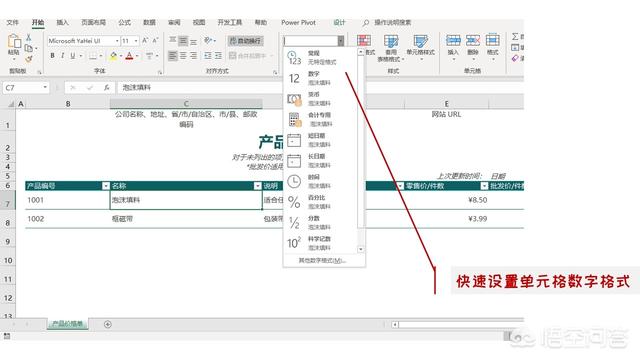Click the Format as Table icon
Image resolution: width=640 pixels, height=360 pixels.
click(x=391, y=41)
